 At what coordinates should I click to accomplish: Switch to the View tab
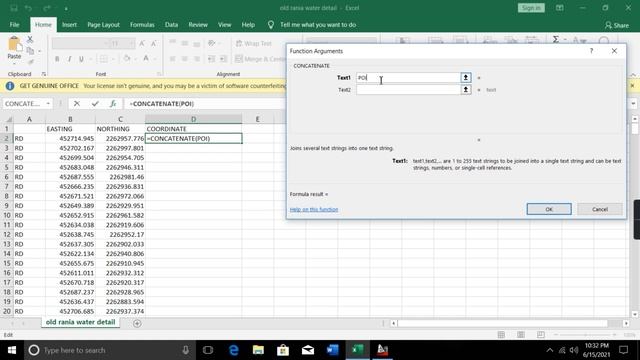tap(224, 25)
